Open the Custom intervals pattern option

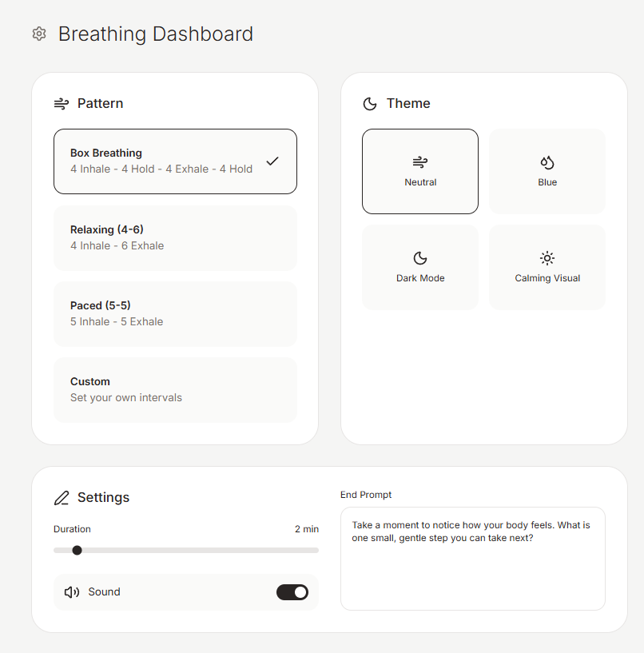tap(175, 390)
